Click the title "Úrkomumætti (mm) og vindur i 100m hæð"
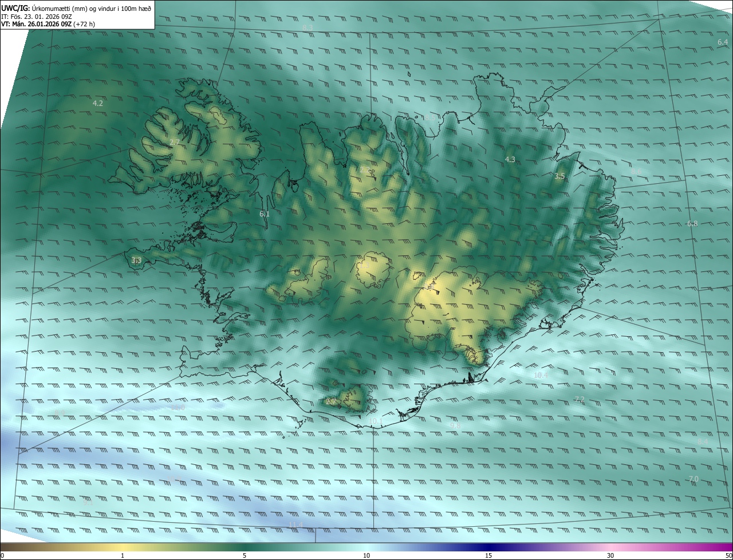Viewport: 733px width, 560px height. pyautogui.click(x=92, y=9)
